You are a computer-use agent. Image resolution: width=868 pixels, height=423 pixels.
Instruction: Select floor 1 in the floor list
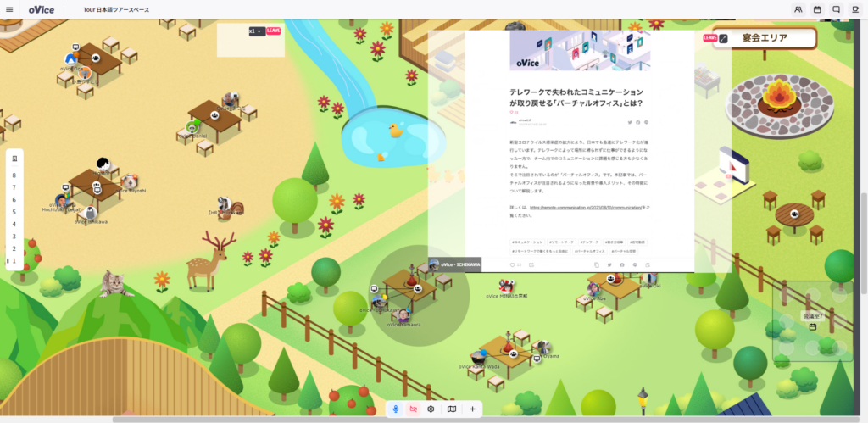pyautogui.click(x=14, y=261)
